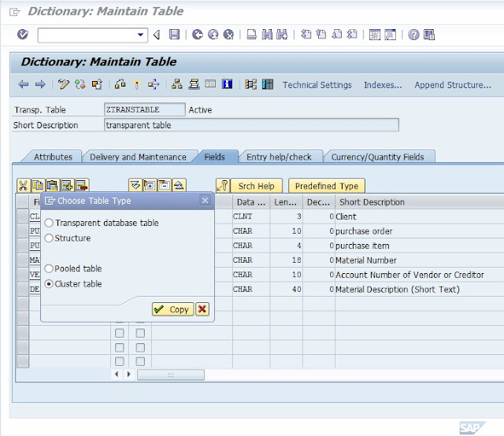Click the CLNT data type cell

[251, 216]
